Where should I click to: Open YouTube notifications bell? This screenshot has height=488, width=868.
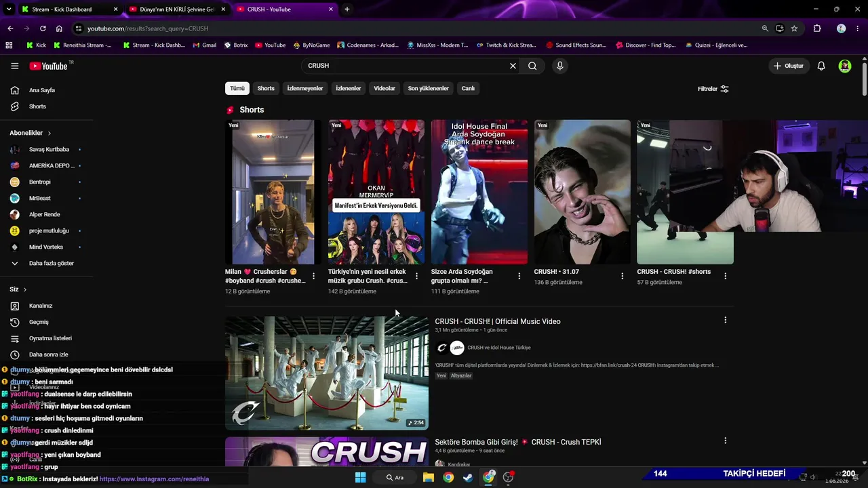click(821, 66)
